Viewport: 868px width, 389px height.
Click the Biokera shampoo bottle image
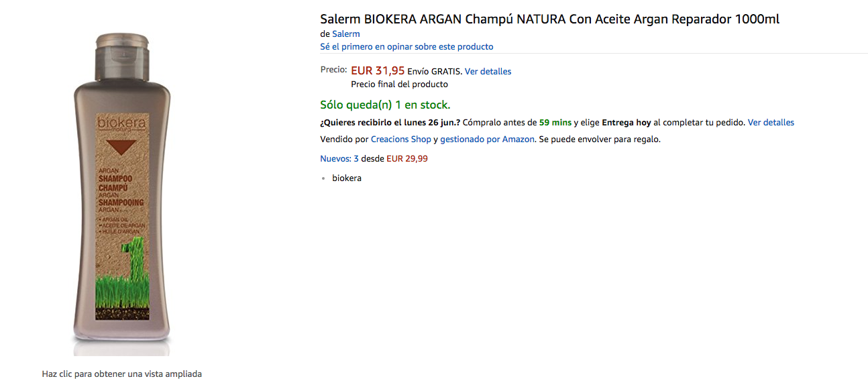click(x=121, y=194)
